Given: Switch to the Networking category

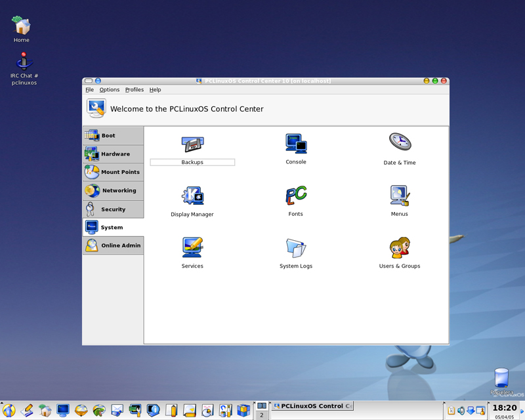Looking at the screenshot, I should 114,190.
